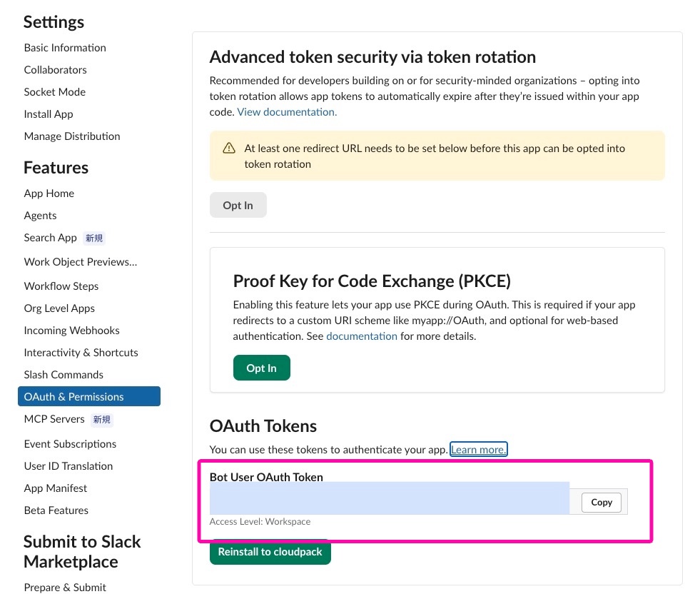Go to Incoming Webhooks
The height and width of the screenshot is (604, 700).
click(x=72, y=330)
